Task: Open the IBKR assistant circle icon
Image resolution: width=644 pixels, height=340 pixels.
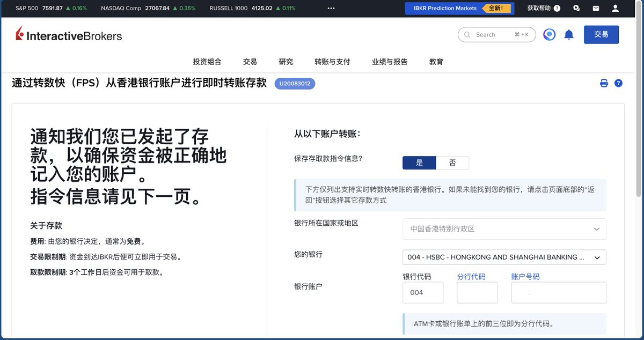Action: pos(549,35)
